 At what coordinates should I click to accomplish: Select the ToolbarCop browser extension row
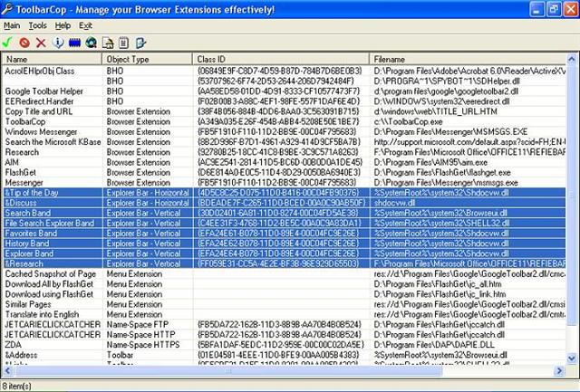(284, 121)
